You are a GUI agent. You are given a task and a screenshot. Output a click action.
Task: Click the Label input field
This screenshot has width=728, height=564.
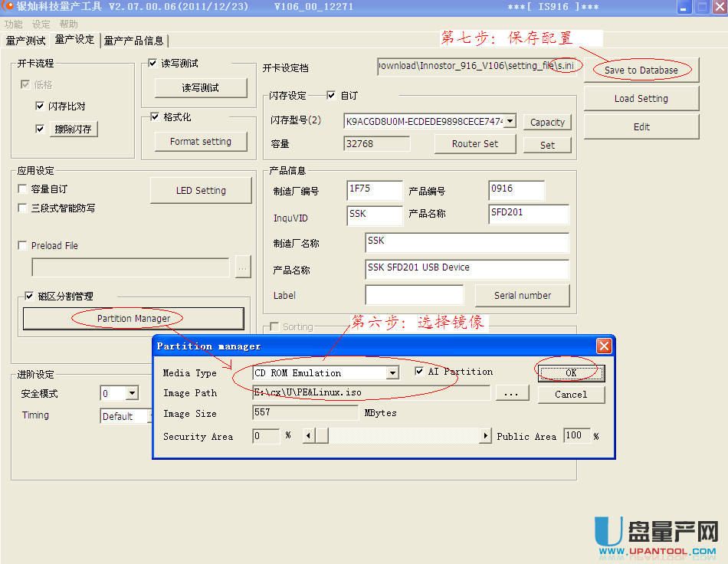[414, 295]
